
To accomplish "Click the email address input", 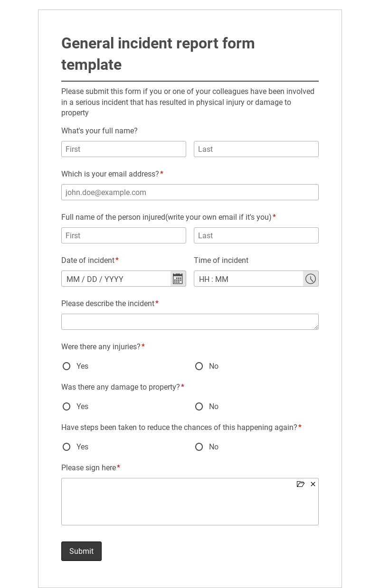I will pyautogui.click(x=190, y=192).
